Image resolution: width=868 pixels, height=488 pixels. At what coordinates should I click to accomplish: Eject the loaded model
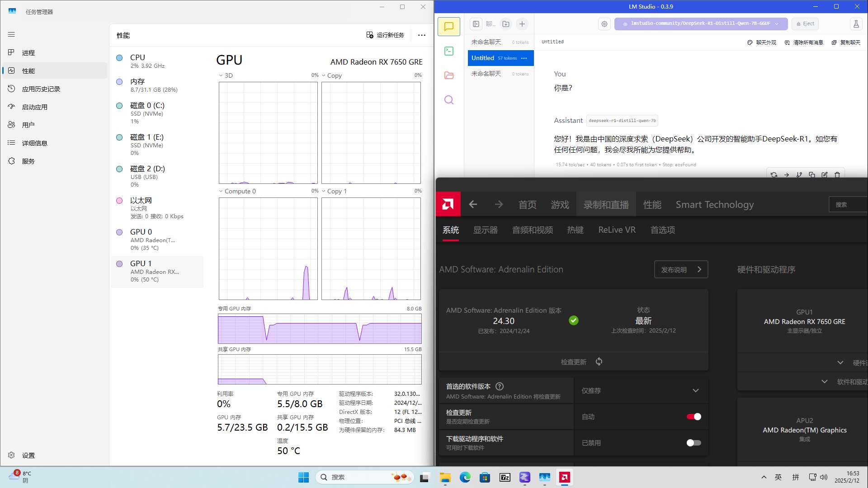pos(805,24)
